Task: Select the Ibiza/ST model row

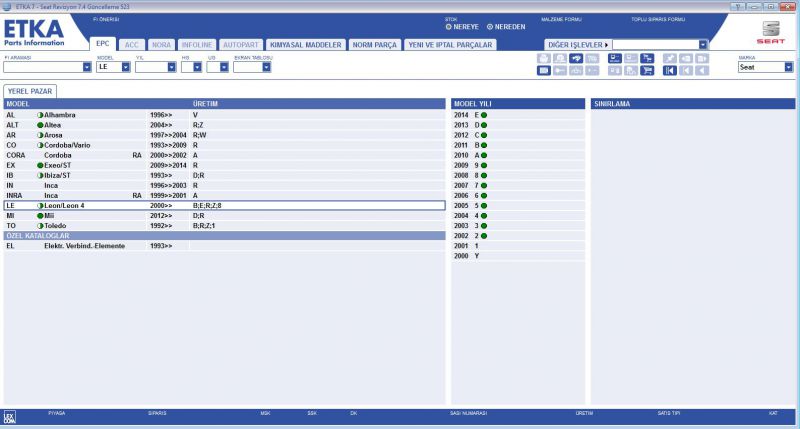Action: (224, 175)
